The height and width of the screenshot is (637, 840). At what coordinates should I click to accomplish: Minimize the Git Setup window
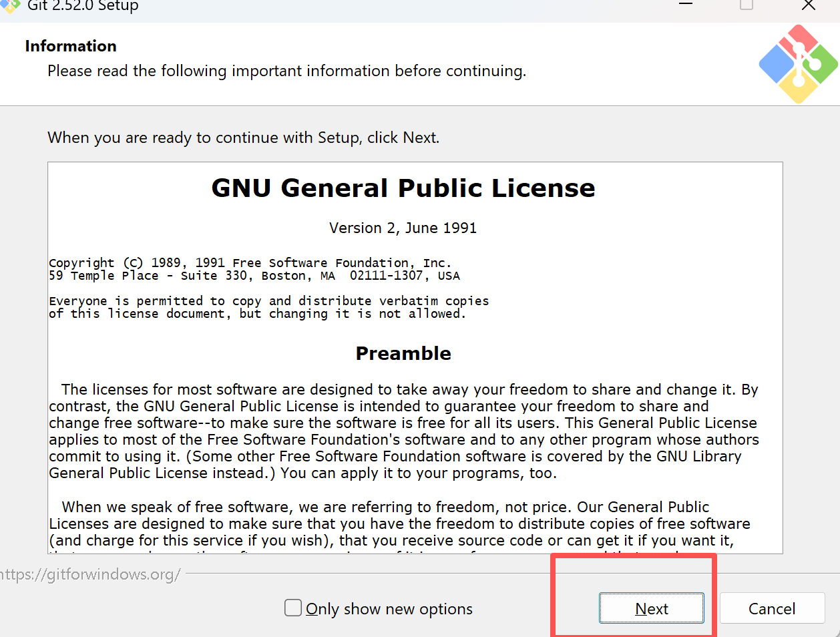pos(685,5)
